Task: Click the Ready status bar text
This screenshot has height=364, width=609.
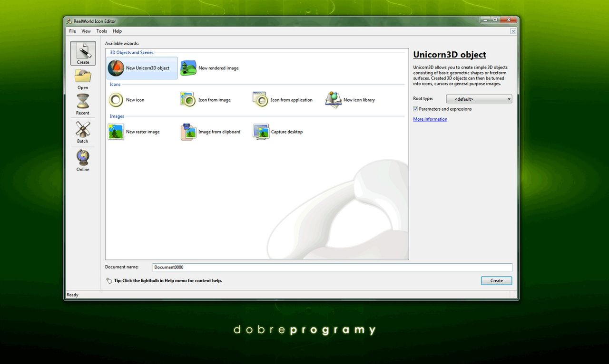Action: (x=72, y=295)
